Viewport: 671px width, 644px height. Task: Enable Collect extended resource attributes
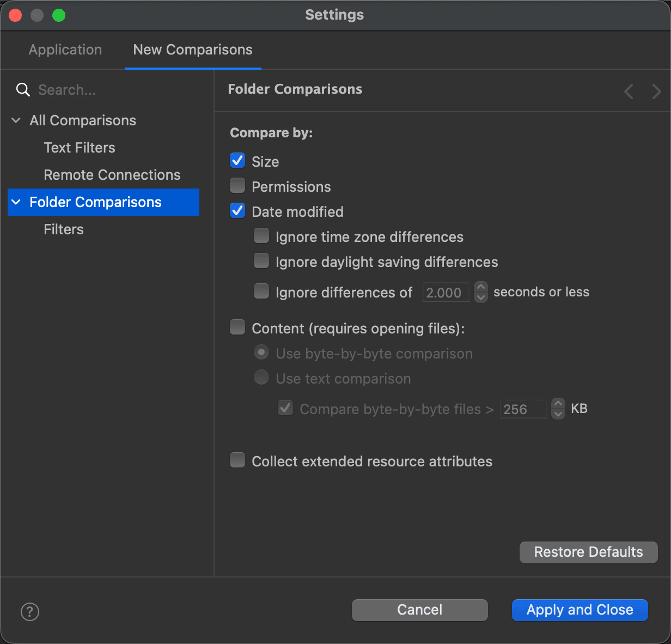coord(237,460)
